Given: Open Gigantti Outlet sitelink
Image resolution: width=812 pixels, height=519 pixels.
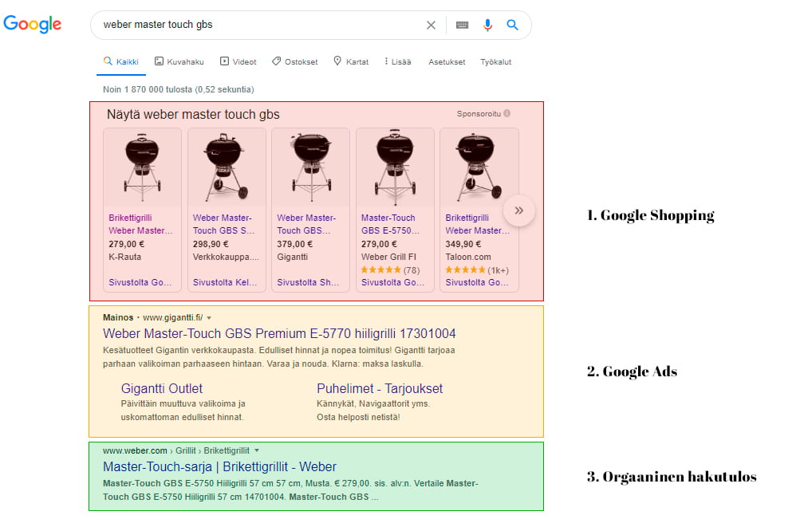Looking at the screenshot, I should [x=162, y=388].
